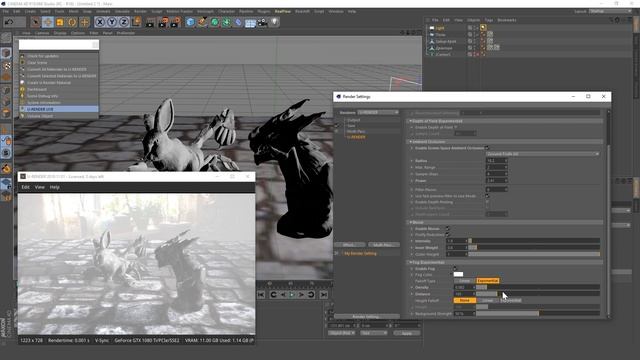Select Linear falloff type button
This screenshot has width=640, height=360.
point(464,281)
